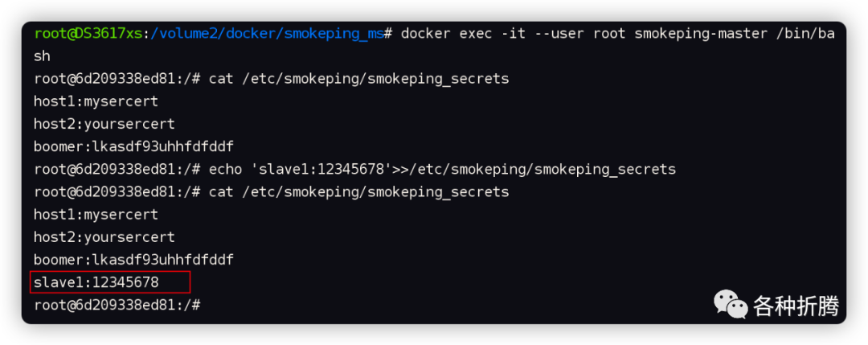Click the second host1:mysercert output line
The width and height of the screenshot is (868, 345).
click(96, 214)
